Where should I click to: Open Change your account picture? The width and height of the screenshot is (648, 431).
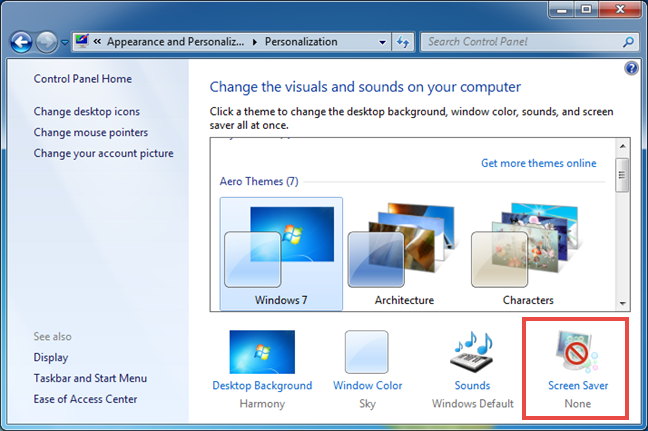tap(104, 153)
